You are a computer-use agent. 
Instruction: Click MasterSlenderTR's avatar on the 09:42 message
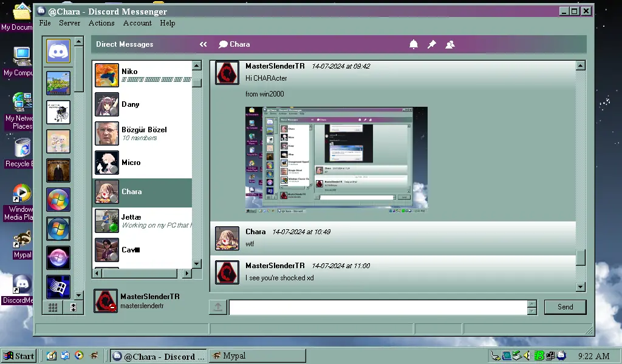click(x=227, y=72)
